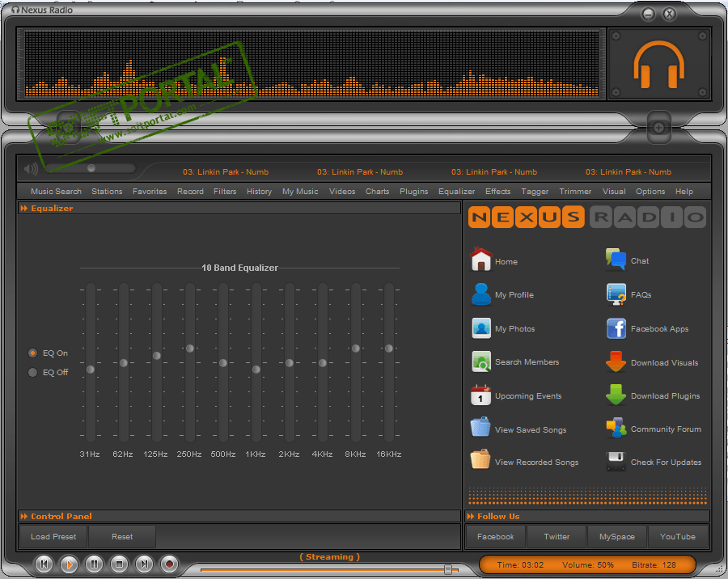Open the Videos menu
The height and width of the screenshot is (579, 728).
342,192
